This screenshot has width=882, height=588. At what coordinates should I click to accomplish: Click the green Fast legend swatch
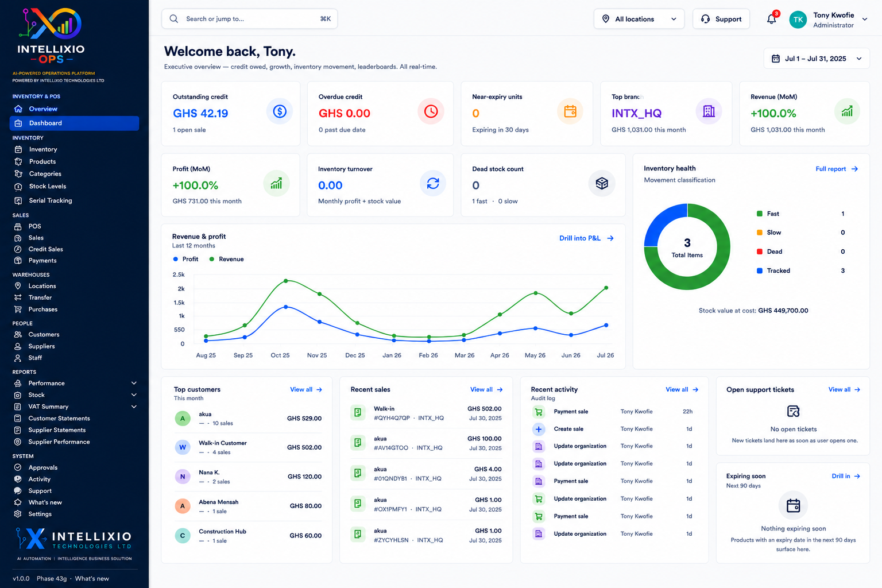click(760, 214)
